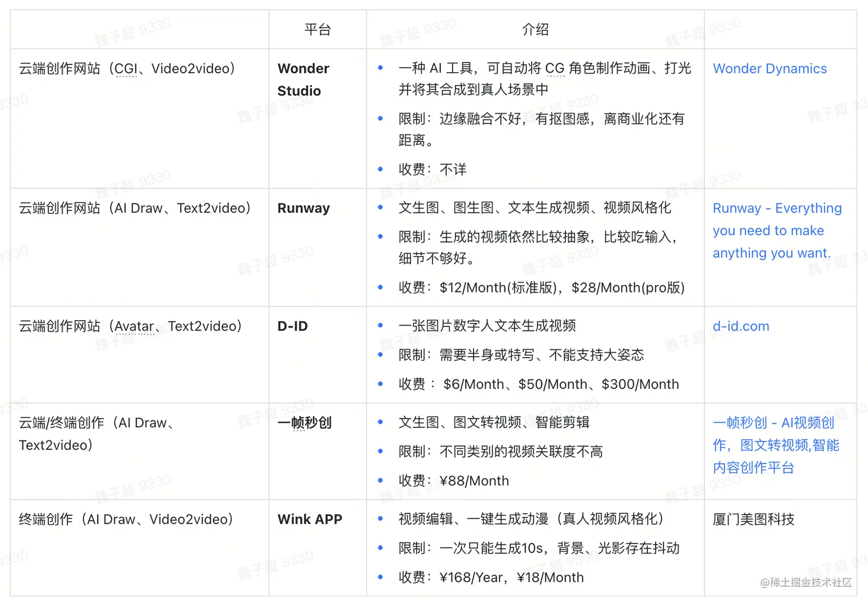Viewport: 868px width, 604px height.
Task: Click the line 收费：$12/Month(标准版)
Action: pos(541,288)
